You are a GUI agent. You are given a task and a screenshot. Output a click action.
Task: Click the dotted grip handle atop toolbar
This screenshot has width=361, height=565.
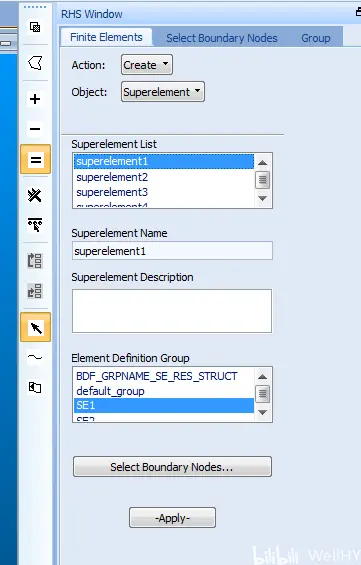pyautogui.click(x=35, y=7)
